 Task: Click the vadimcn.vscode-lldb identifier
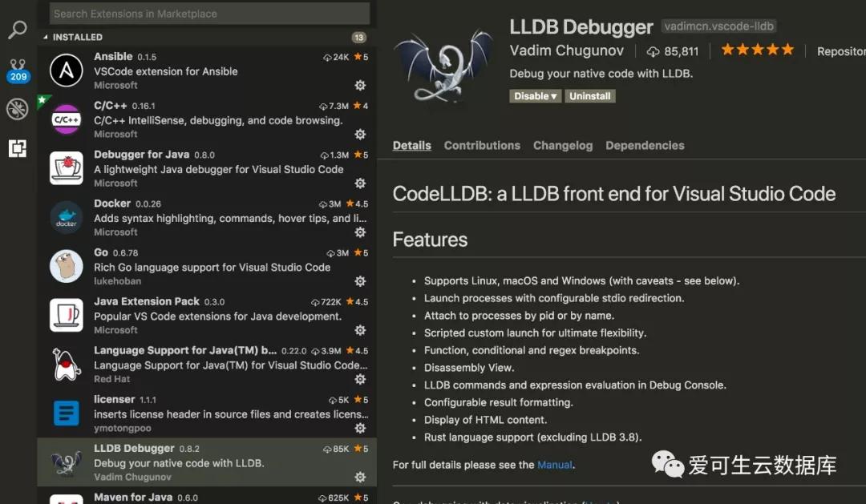[719, 26]
